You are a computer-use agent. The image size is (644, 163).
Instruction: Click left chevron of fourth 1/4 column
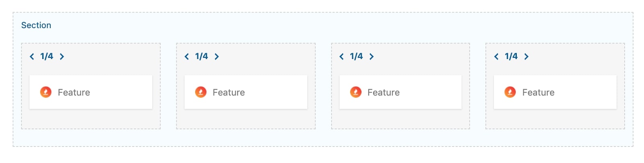coord(496,57)
